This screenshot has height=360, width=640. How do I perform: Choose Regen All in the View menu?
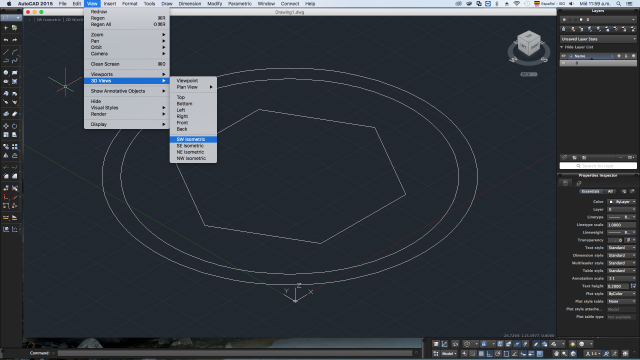pos(127,24)
